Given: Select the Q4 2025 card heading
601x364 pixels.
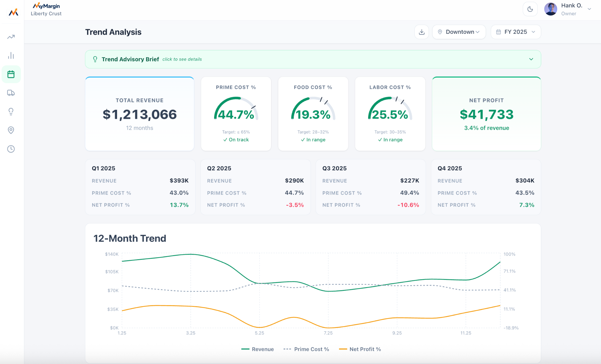Looking at the screenshot, I should [450, 168].
